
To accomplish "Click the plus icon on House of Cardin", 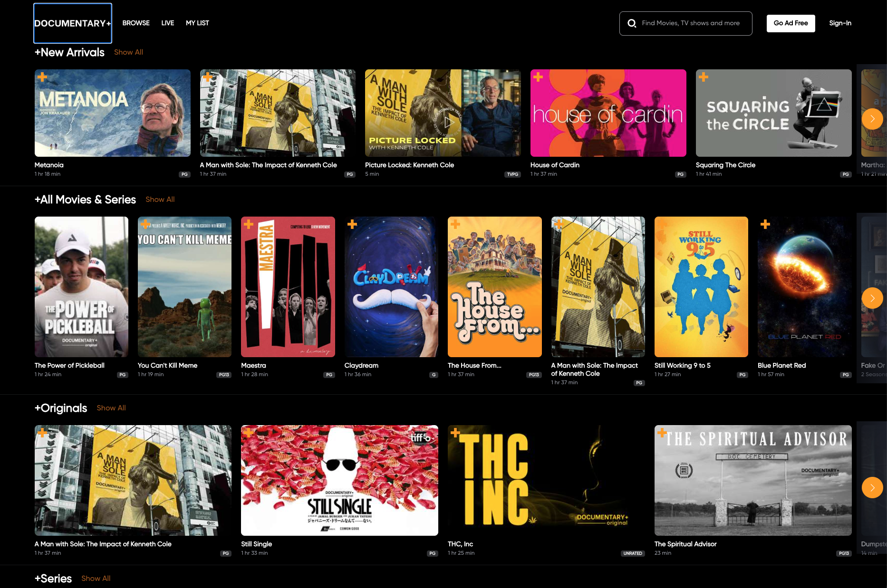I will tap(538, 77).
